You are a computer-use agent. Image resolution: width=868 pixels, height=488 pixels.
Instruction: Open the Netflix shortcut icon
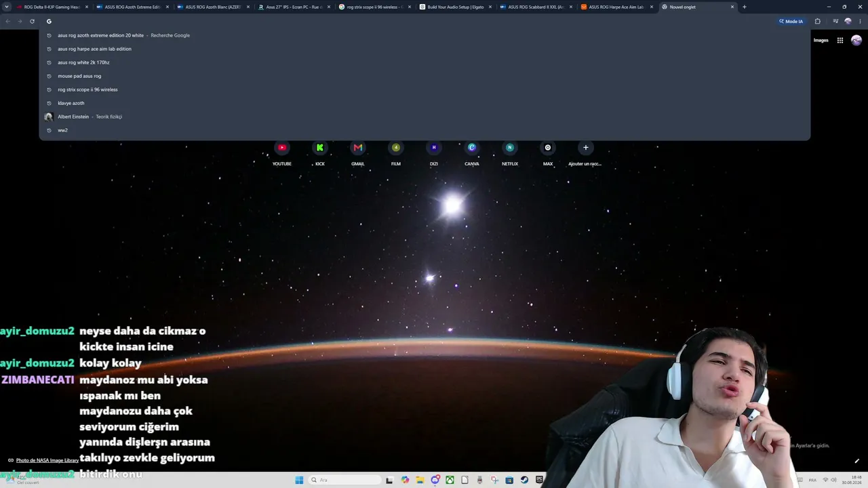tap(510, 148)
